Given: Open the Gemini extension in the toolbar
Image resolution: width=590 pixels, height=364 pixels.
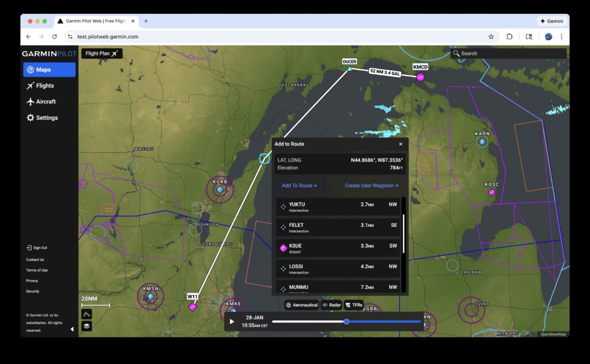Looking at the screenshot, I should [551, 21].
